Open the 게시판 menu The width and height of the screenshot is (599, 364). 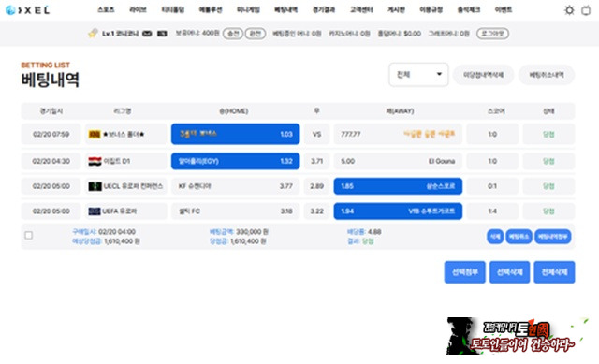click(x=396, y=10)
